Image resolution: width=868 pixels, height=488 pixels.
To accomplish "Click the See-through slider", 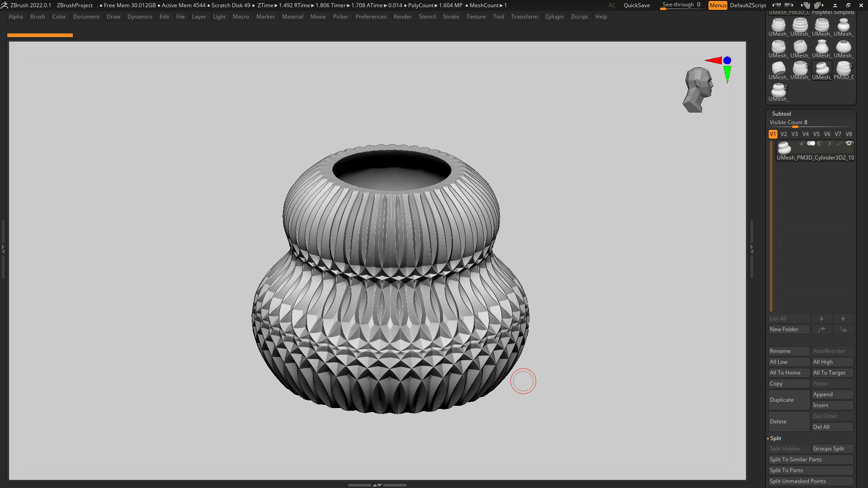I will click(x=681, y=5).
